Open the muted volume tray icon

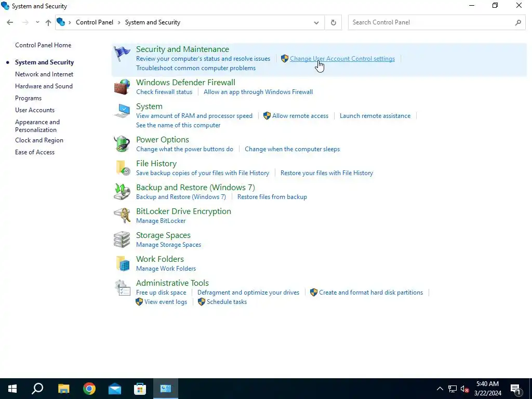[x=465, y=389]
